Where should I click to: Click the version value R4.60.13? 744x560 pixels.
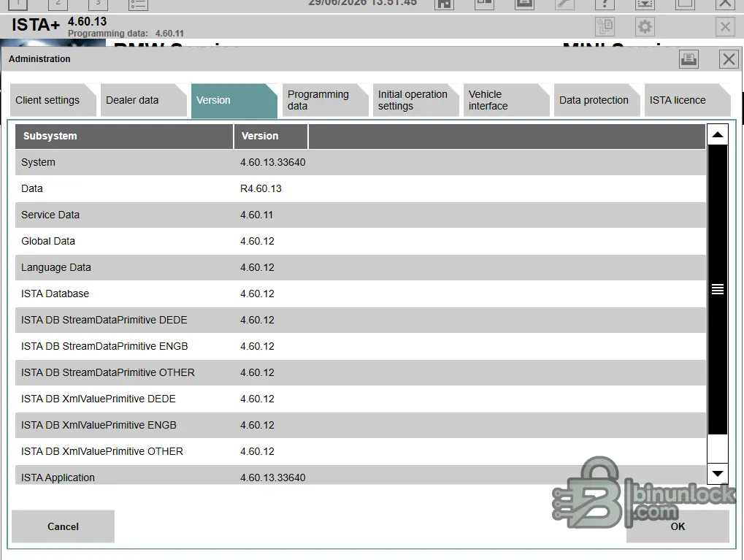(x=261, y=189)
